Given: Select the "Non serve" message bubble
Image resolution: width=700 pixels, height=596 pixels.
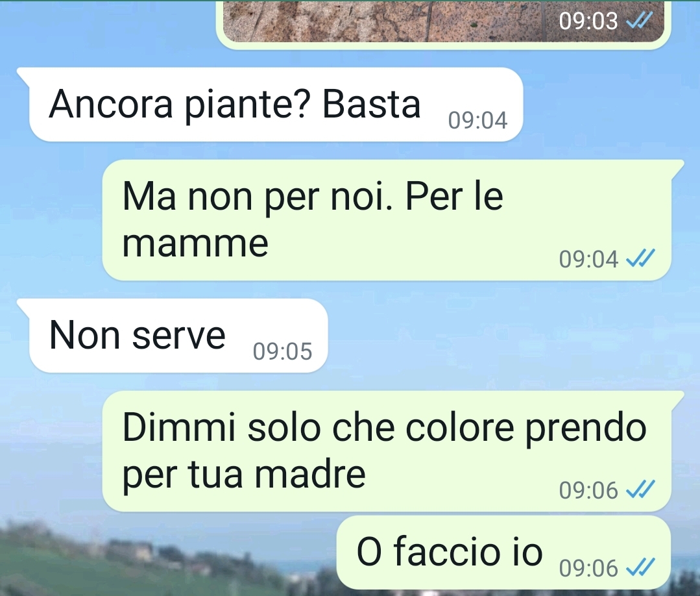Looking at the screenshot, I should [178, 336].
